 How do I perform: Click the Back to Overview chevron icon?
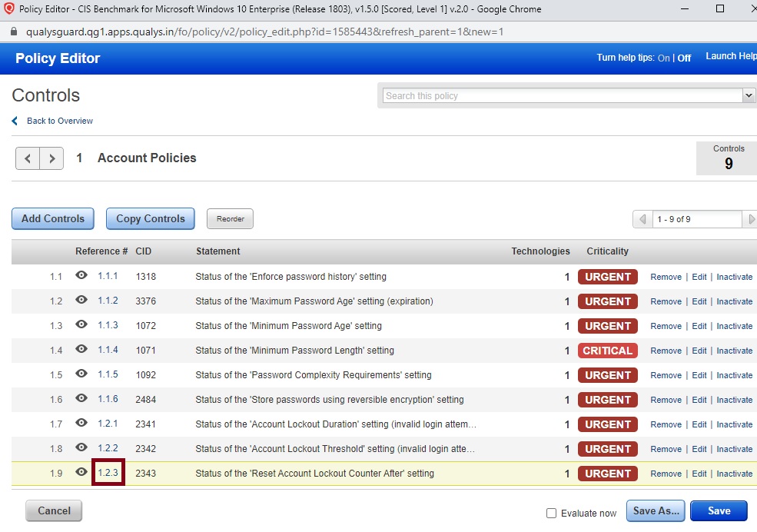(15, 121)
